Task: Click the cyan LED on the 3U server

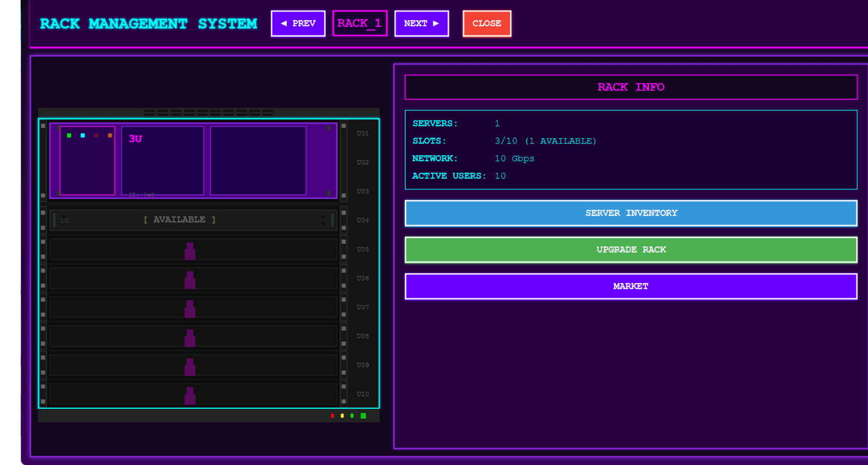Action: pos(83,136)
